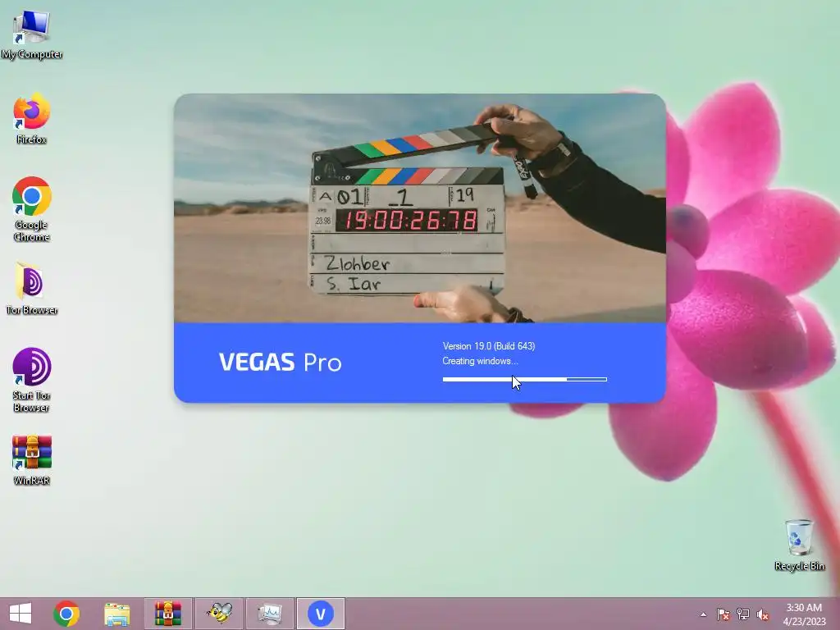Switch to WinRAR in the taskbar

167,614
